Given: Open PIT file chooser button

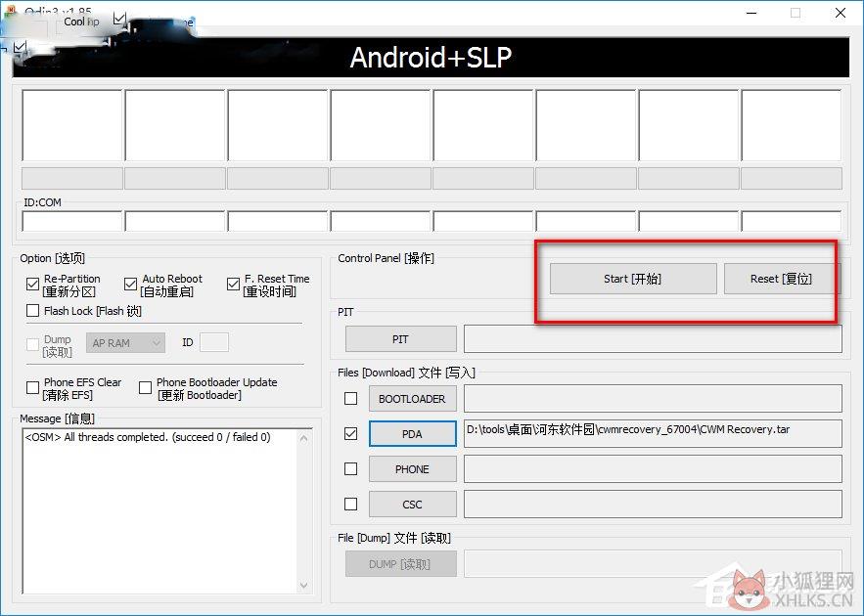Looking at the screenshot, I should pyautogui.click(x=400, y=339).
